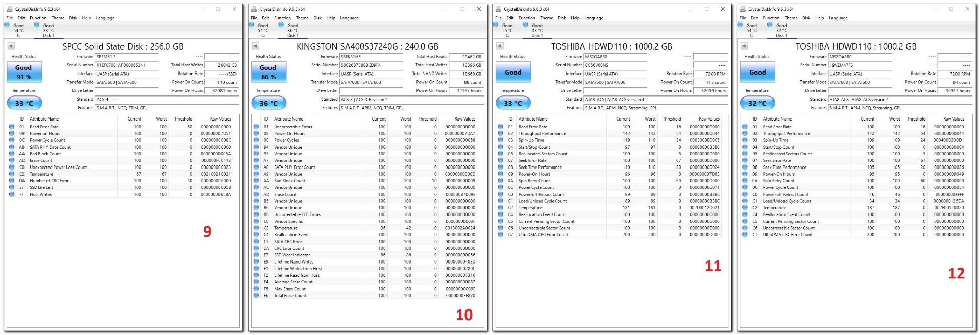Open the File menu in the SPCC window

(10, 18)
